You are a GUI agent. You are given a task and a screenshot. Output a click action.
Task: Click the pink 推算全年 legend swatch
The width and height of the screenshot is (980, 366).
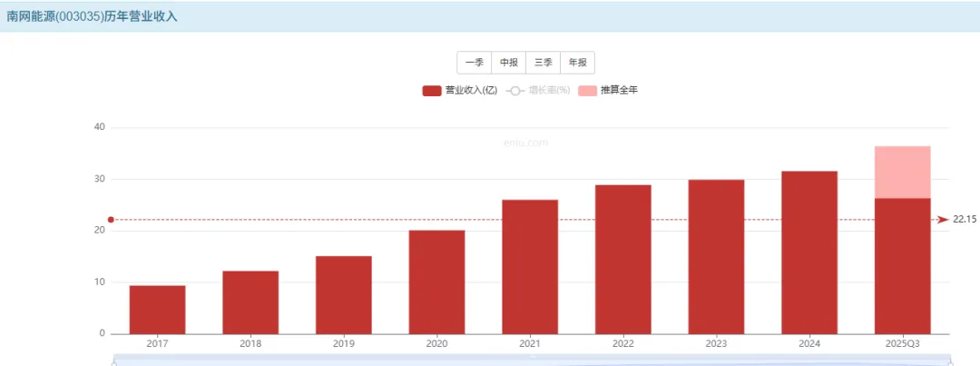587,91
